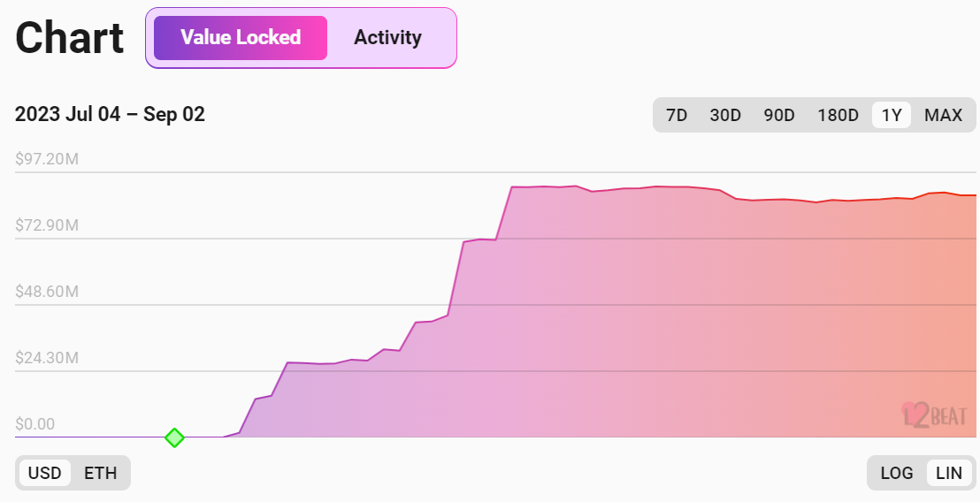Display values in USD
Screen dimensions: 980x502
[x=45, y=473]
